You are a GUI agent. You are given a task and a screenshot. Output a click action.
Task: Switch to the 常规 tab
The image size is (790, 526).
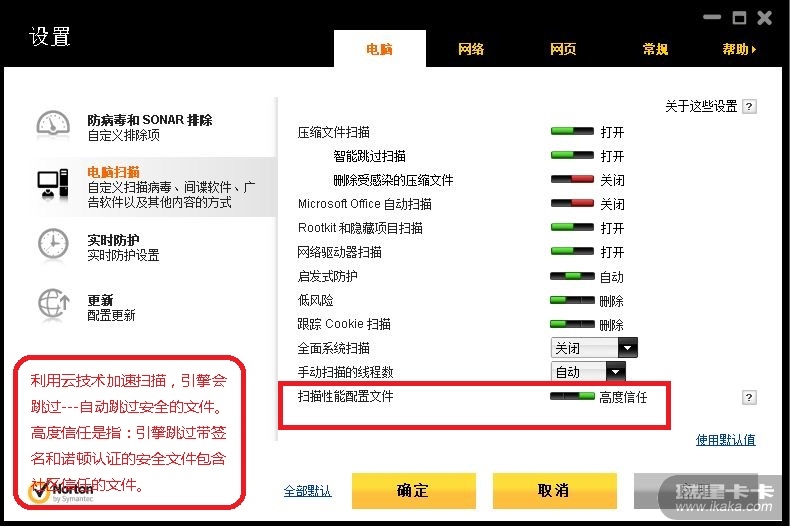click(655, 49)
